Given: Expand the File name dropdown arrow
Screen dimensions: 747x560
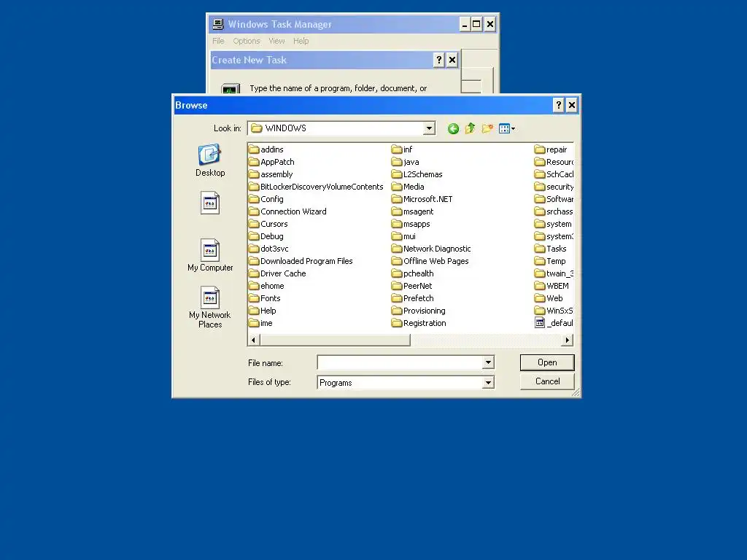Looking at the screenshot, I should pos(488,363).
